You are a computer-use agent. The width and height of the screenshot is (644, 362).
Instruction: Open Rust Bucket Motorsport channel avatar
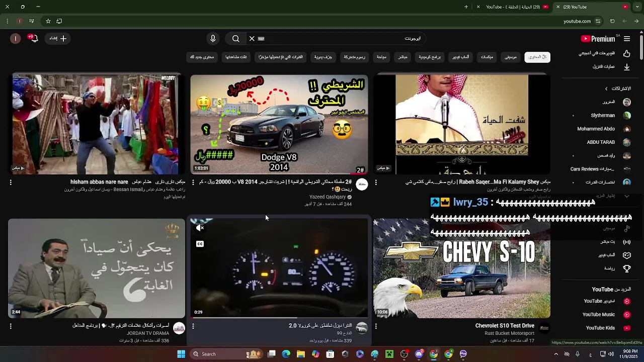click(544, 328)
